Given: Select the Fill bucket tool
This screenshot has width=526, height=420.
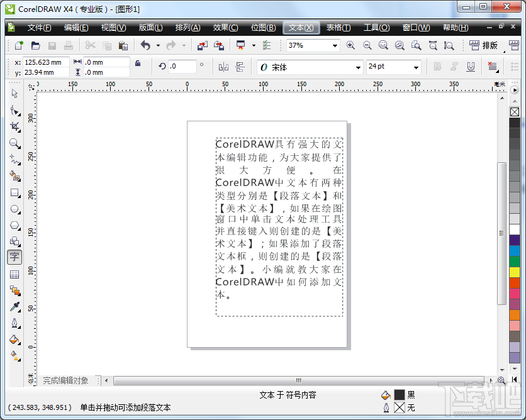Looking at the screenshot, I should (x=14, y=340).
